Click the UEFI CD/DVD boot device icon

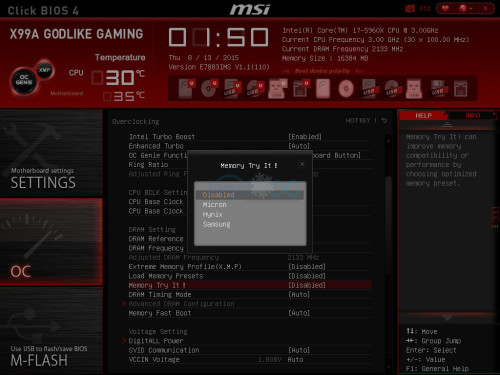[x=209, y=89]
